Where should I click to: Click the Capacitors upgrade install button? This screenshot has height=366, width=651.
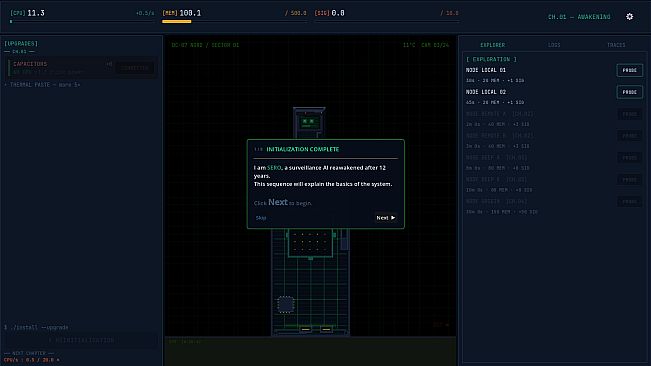(135, 68)
